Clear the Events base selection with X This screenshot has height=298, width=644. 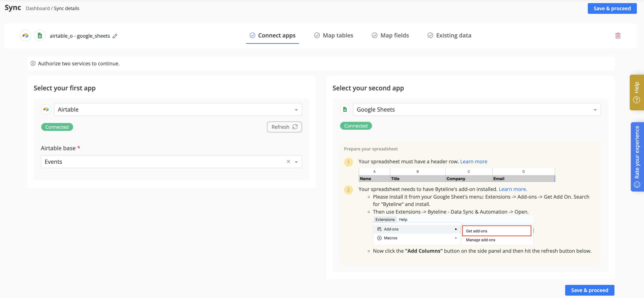coord(288,162)
